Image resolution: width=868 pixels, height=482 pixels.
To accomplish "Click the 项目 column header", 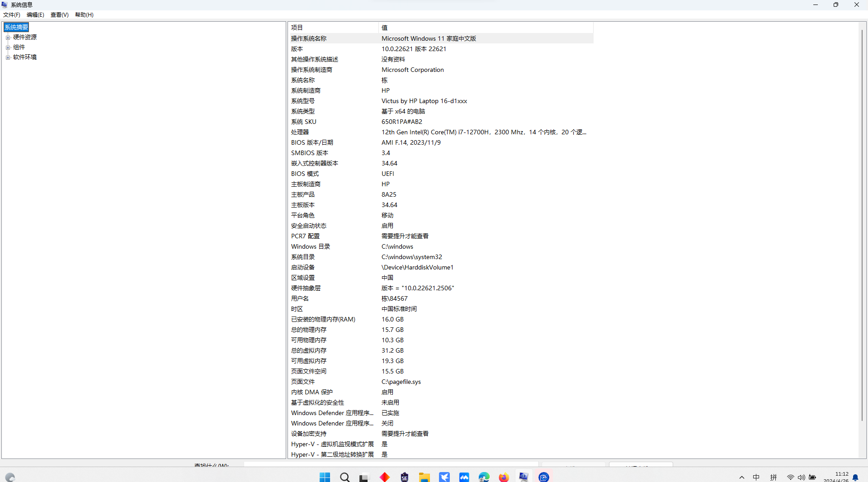I will [333, 28].
